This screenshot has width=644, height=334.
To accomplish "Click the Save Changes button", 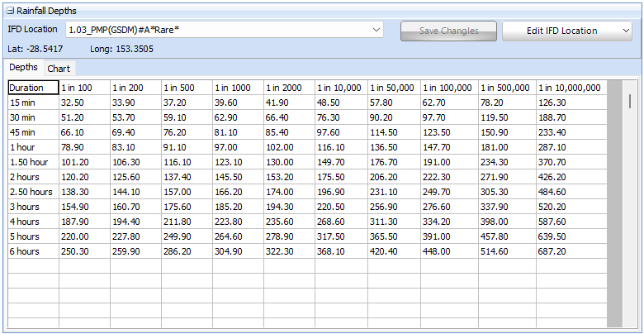I will (x=449, y=31).
